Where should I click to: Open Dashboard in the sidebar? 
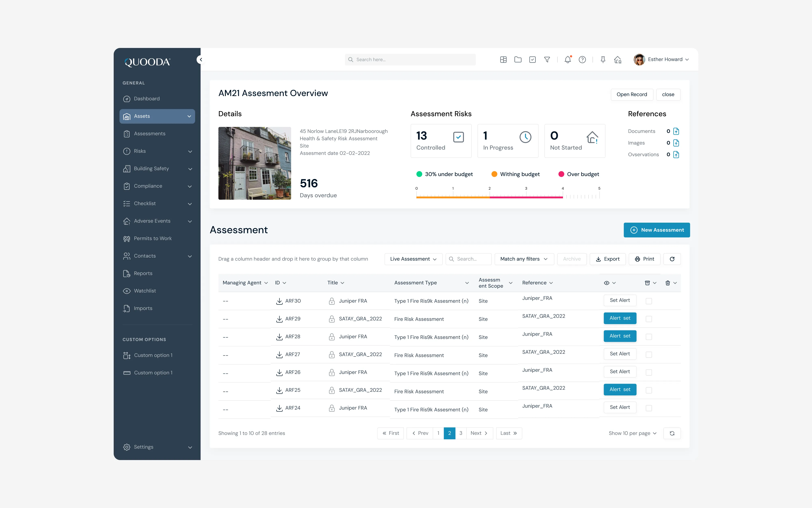click(157, 99)
